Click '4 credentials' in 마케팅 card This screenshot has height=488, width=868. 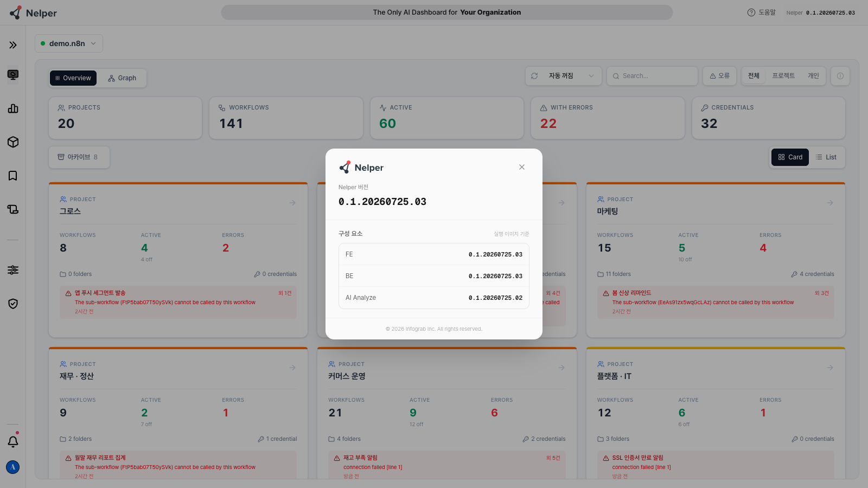[x=813, y=274]
